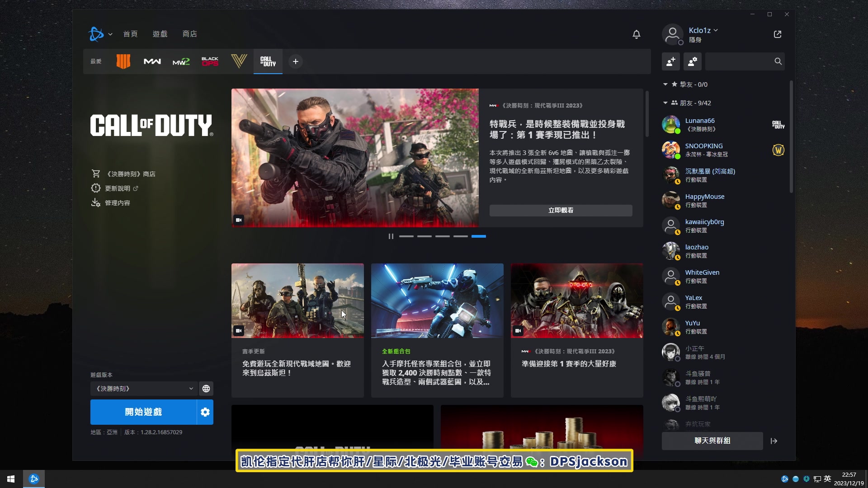
Task: Select friend HappyMouse in list
Action: click(723, 201)
